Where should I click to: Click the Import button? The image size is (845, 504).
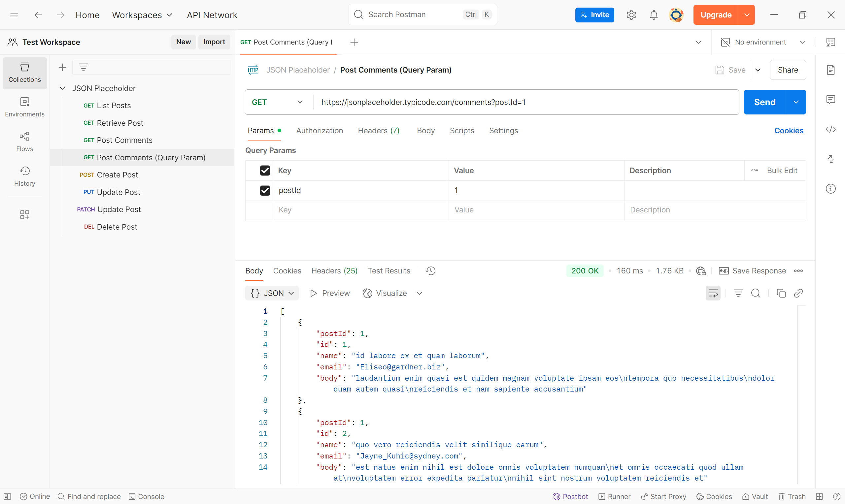pyautogui.click(x=214, y=42)
